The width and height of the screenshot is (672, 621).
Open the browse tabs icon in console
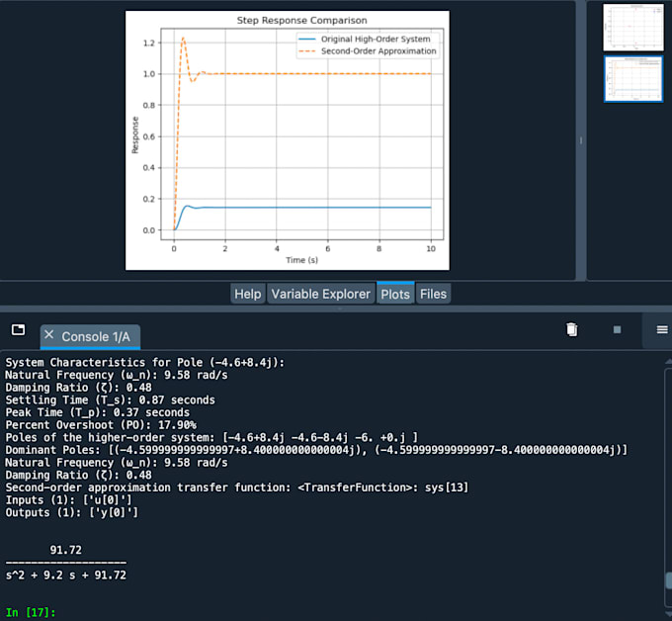(x=18, y=329)
